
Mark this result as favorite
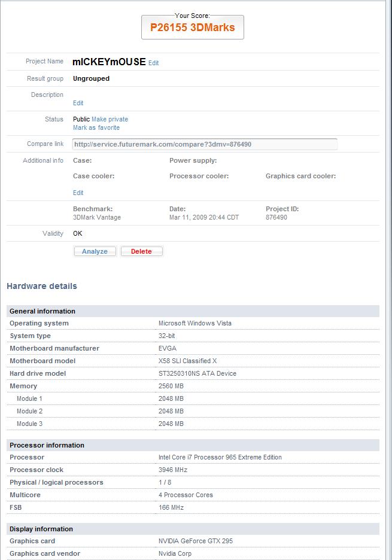click(x=96, y=127)
